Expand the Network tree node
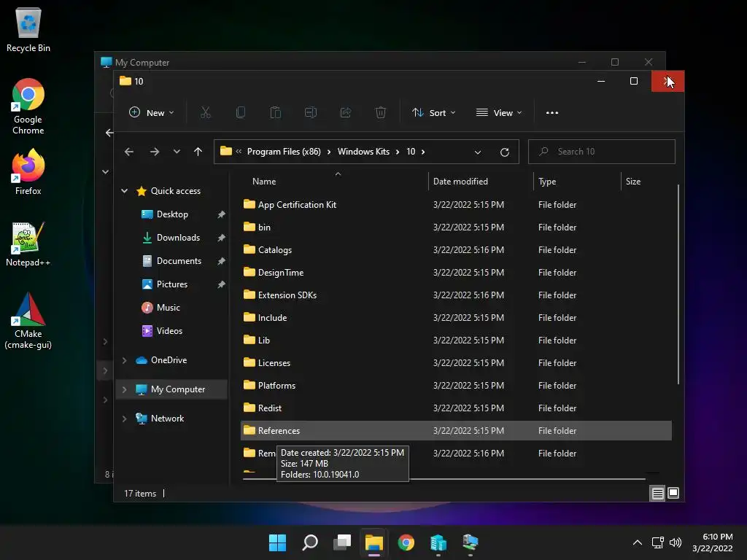Viewport: 747px width, 560px height. pyautogui.click(x=124, y=419)
